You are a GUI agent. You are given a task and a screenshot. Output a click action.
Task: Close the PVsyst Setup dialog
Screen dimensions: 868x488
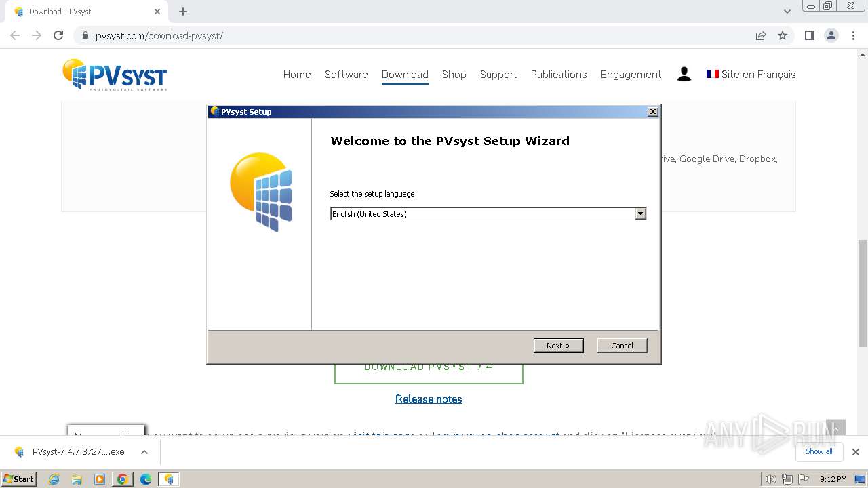[x=652, y=112]
